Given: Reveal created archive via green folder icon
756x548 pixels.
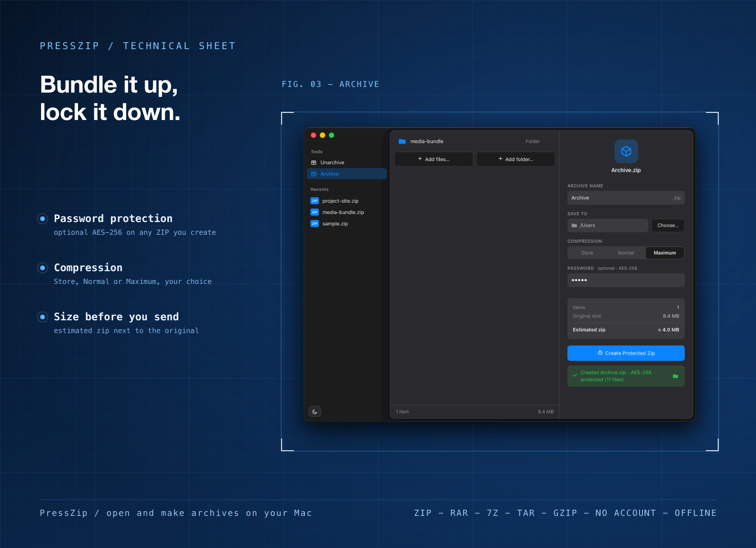Looking at the screenshot, I should tap(675, 376).
